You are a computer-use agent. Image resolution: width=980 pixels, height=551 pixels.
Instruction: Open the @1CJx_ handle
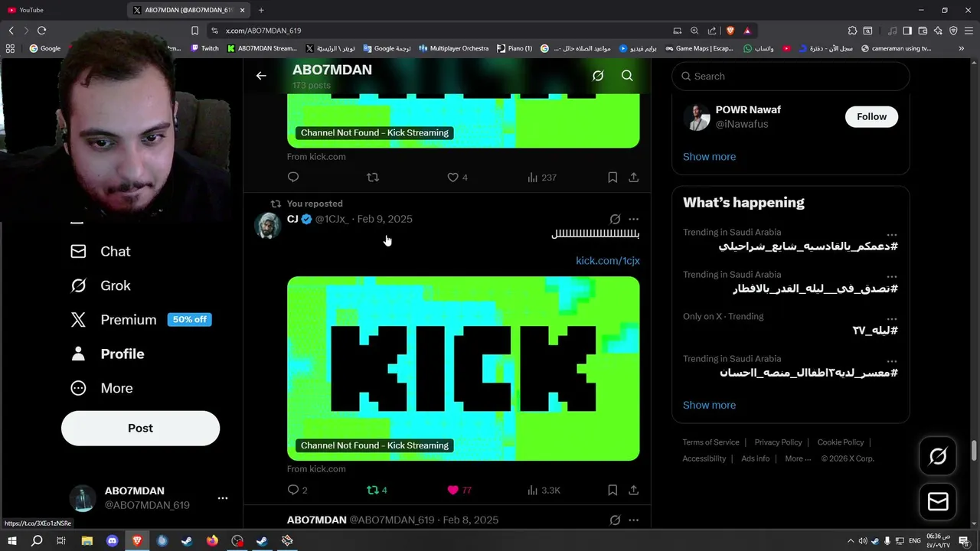pyautogui.click(x=332, y=219)
